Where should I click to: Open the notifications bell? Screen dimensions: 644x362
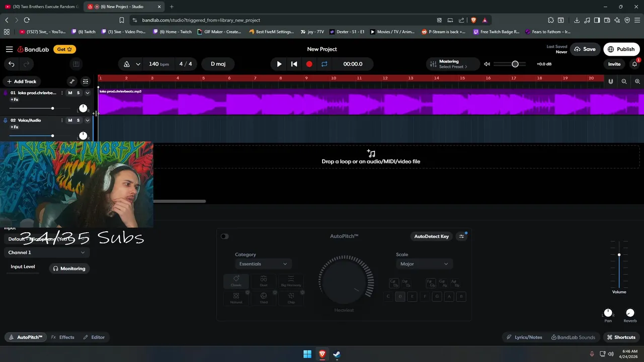coord(634,64)
